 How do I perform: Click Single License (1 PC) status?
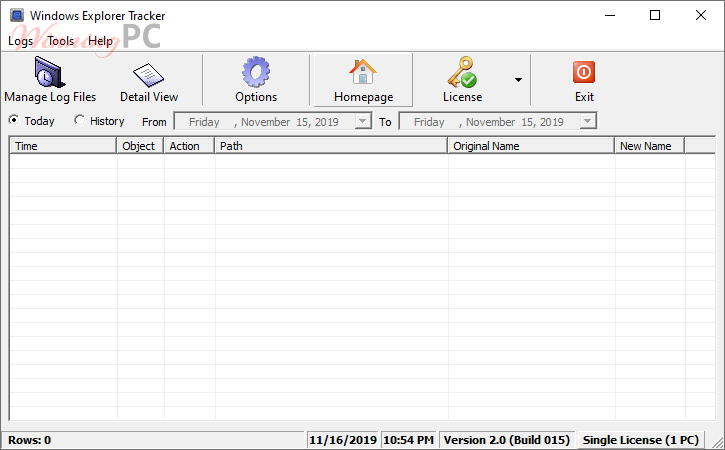(x=641, y=440)
